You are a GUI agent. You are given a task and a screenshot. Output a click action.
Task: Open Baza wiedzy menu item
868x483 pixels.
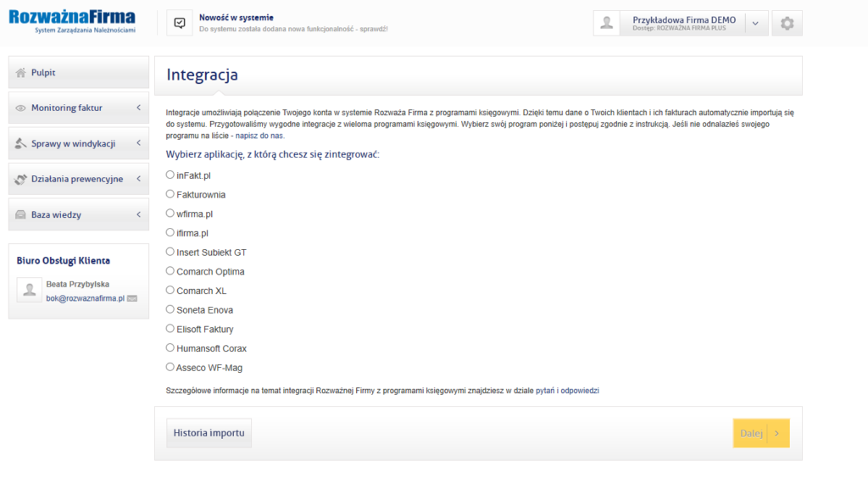click(79, 214)
